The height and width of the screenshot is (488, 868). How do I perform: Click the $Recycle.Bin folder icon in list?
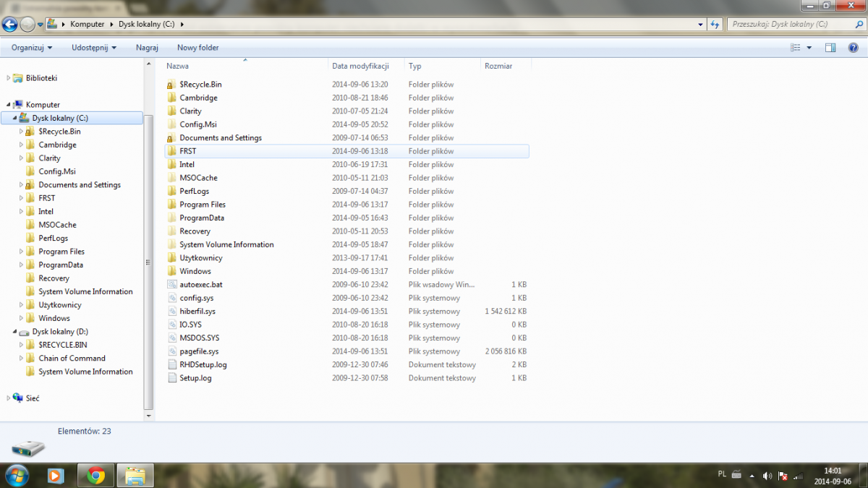point(171,85)
